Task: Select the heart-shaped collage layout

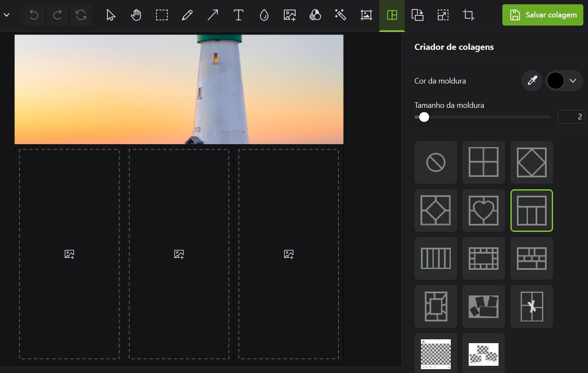Action: (x=483, y=211)
